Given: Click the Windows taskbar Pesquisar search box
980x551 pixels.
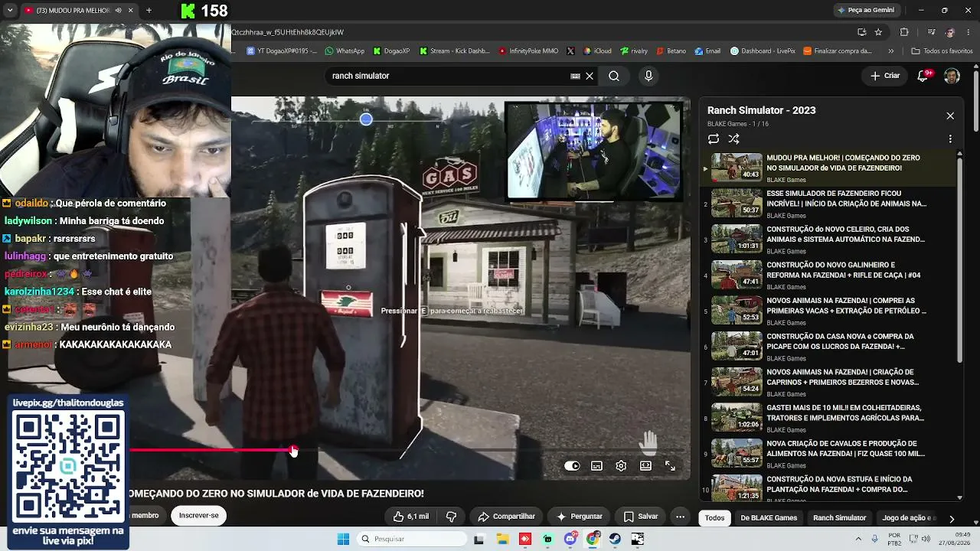Looking at the screenshot, I should point(410,539).
